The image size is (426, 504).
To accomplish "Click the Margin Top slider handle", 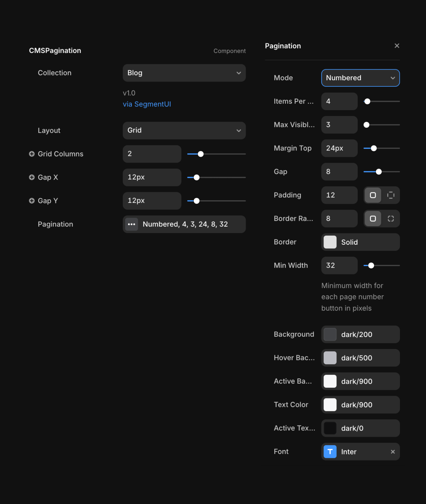I will pyautogui.click(x=374, y=148).
